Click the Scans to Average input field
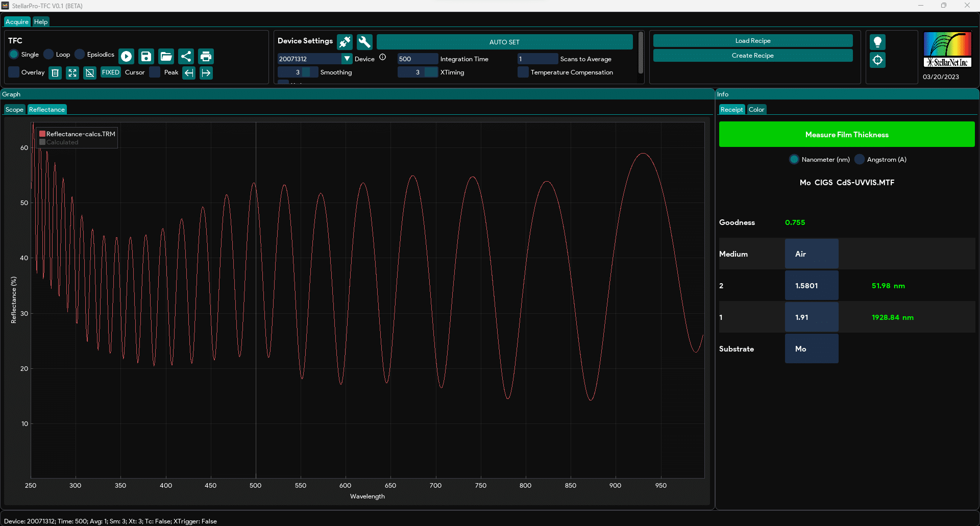This screenshot has height=526, width=980. click(x=537, y=59)
